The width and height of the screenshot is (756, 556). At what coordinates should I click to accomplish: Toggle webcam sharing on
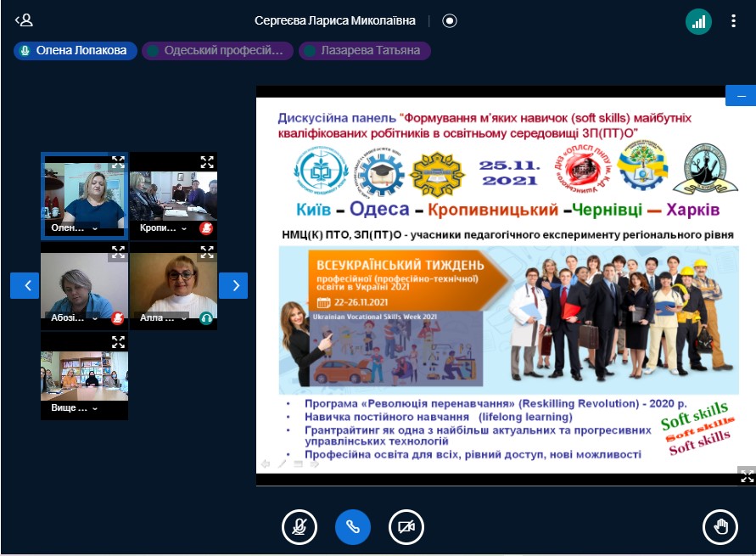(x=406, y=527)
